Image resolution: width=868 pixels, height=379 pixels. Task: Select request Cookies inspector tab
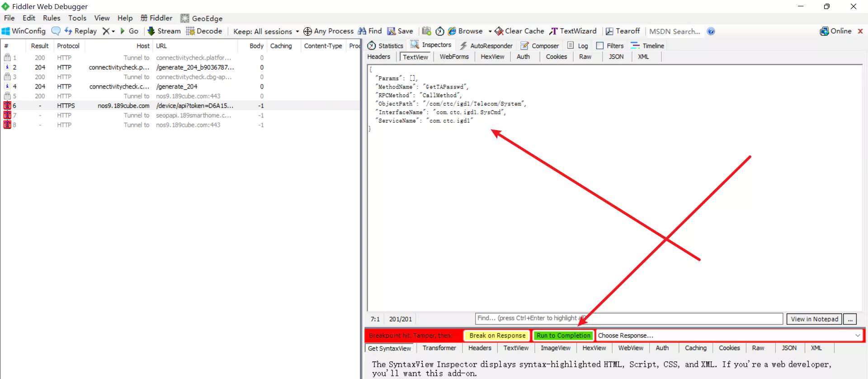click(x=557, y=56)
